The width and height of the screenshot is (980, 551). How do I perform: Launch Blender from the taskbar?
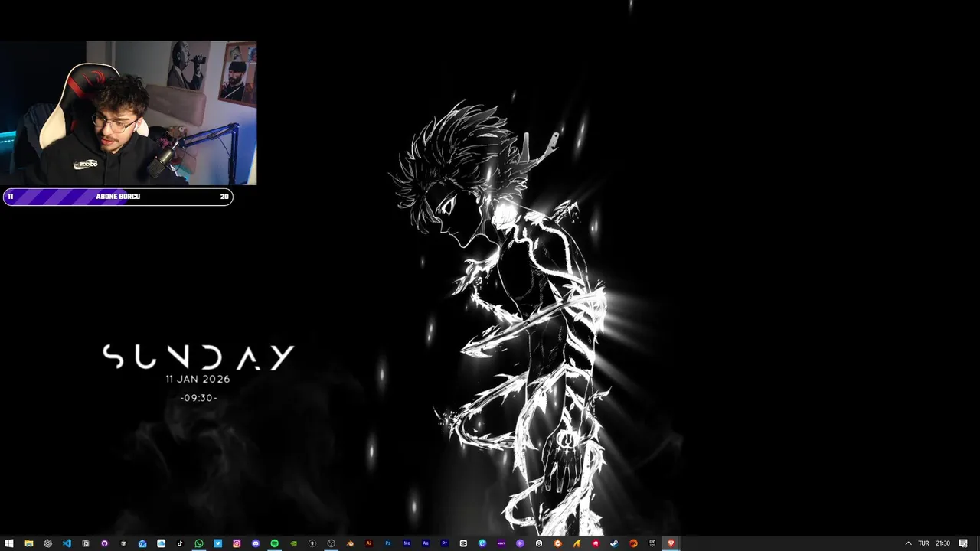(x=350, y=543)
